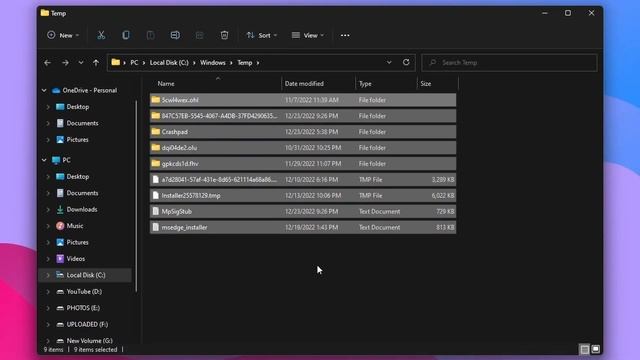This screenshot has width=640, height=360.
Task: Click Windows in the address breadcrumb
Action: click(x=213, y=63)
